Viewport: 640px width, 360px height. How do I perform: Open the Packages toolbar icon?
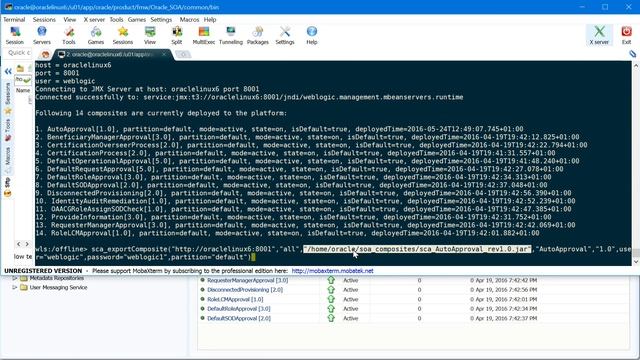coord(258,35)
